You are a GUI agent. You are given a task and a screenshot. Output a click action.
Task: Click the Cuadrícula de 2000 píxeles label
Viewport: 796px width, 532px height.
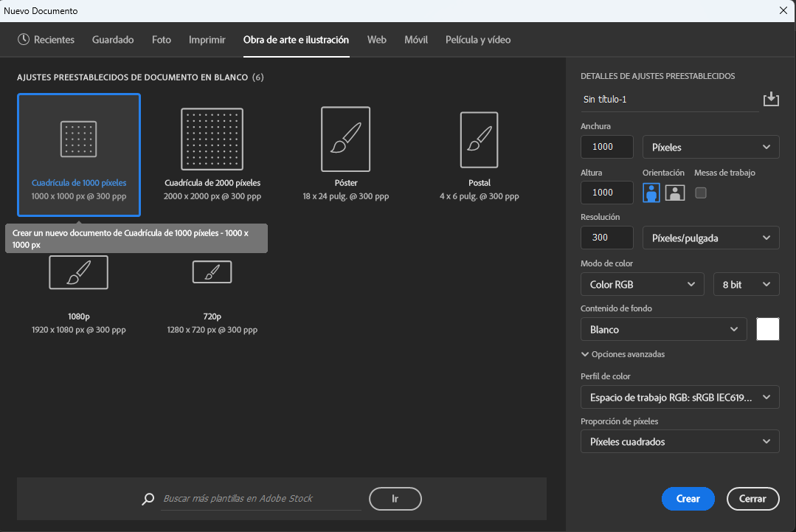click(x=212, y=183)
